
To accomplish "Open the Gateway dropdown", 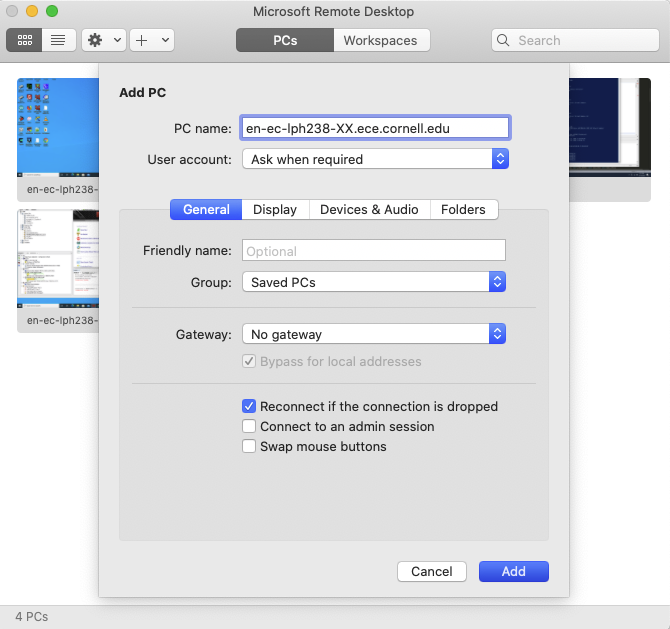I will click(375, 334).
